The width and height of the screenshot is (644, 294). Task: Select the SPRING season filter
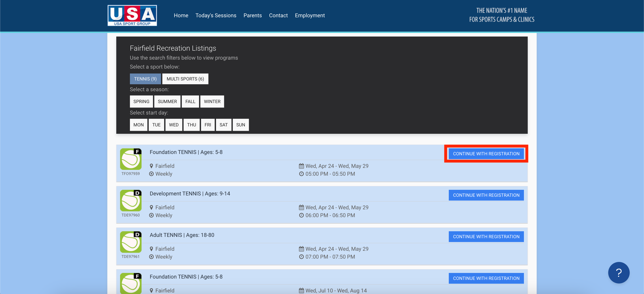pyautogui.click(x=141, y=102)
